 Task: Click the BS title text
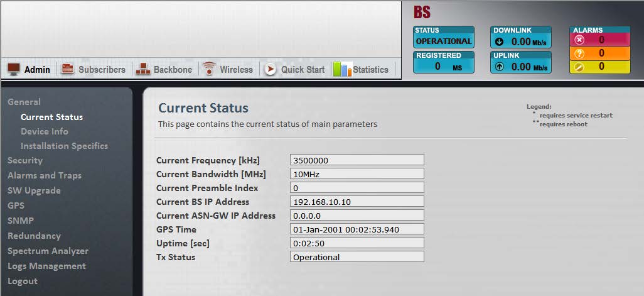(422, 13)
